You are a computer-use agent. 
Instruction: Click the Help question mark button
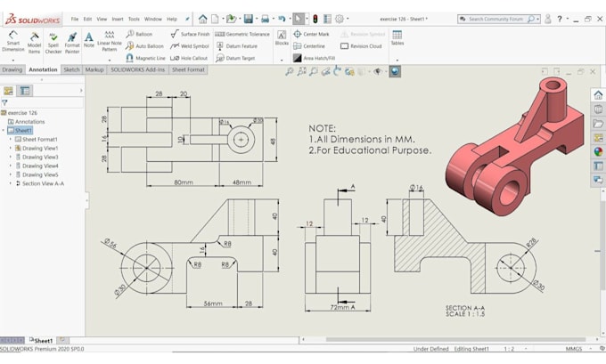pyautogui.click(x=560, y=19)
